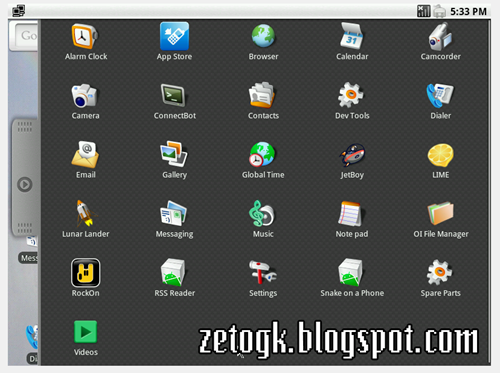Tap the signal strength status icon
Viewport: 500px width, 373px height.
(x=423, y=11)
